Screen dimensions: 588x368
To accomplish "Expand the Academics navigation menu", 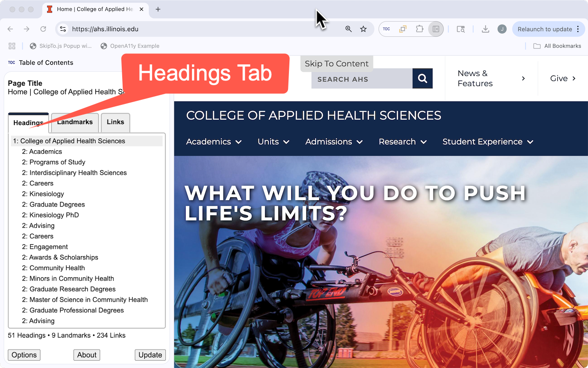I will (214, 142).
